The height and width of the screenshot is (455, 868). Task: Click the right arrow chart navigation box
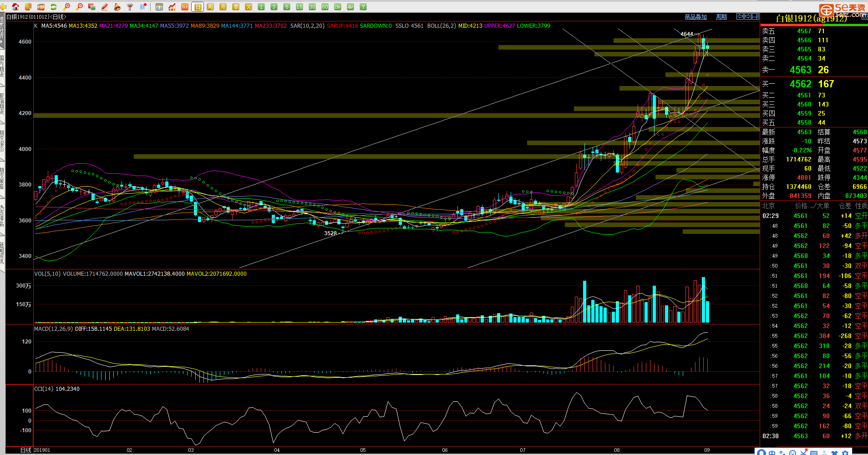pyautogui.click(x=748, y=16)
